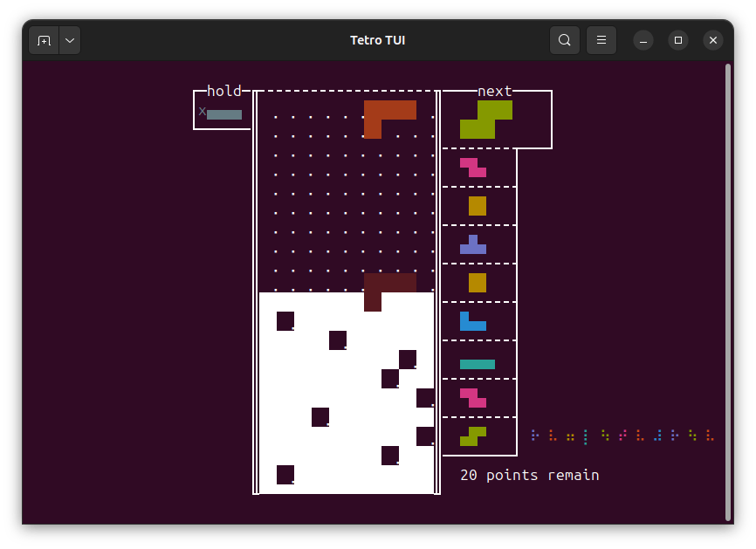The width and height of the screenshot is (756, 549).
Task: Click the pink Z piece below the teal I
Action: click(473, 398)
